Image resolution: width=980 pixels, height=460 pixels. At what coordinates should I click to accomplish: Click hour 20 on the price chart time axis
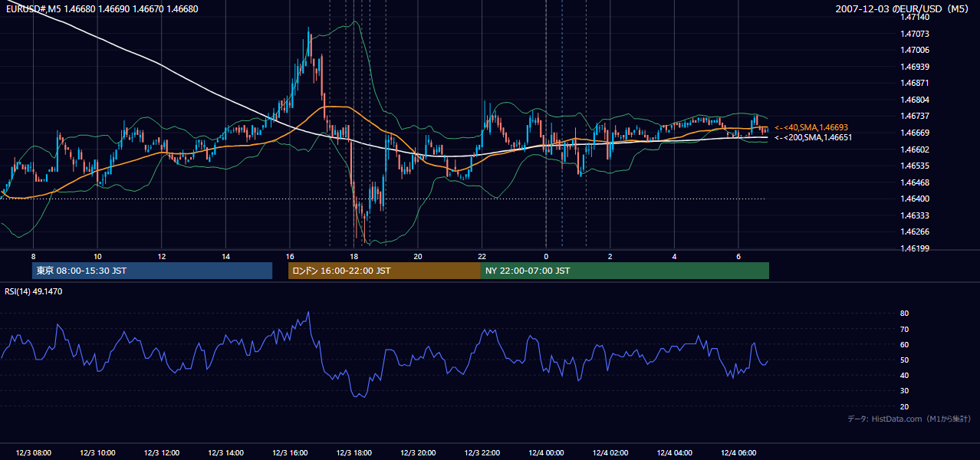[418, 256]
